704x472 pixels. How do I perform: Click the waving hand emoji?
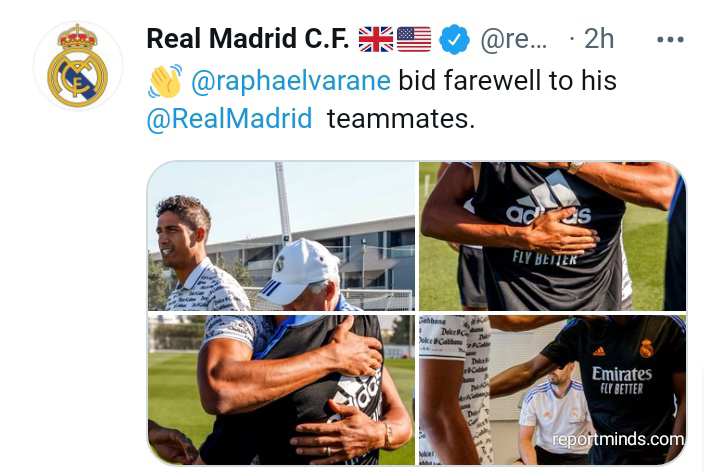[x=165, y=81]
